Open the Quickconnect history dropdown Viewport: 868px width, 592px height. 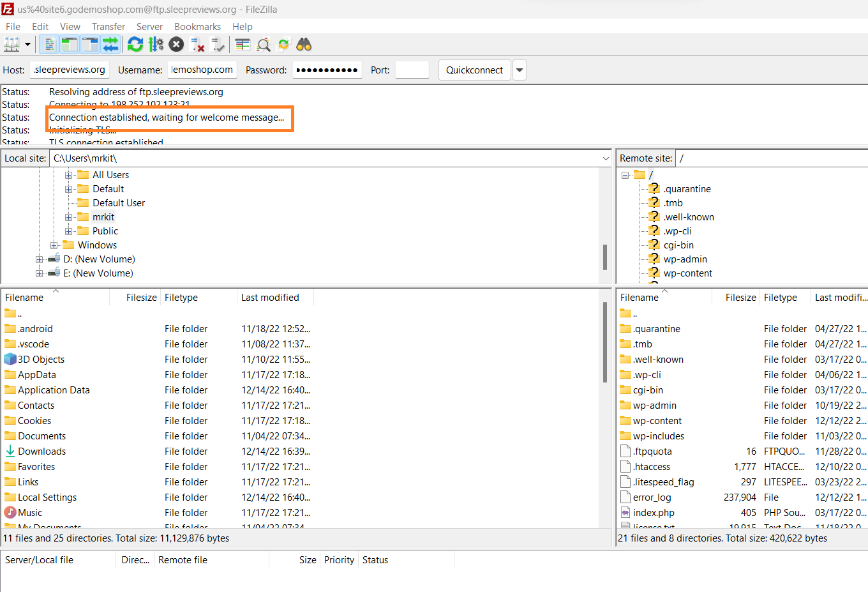tap(520, 70)
